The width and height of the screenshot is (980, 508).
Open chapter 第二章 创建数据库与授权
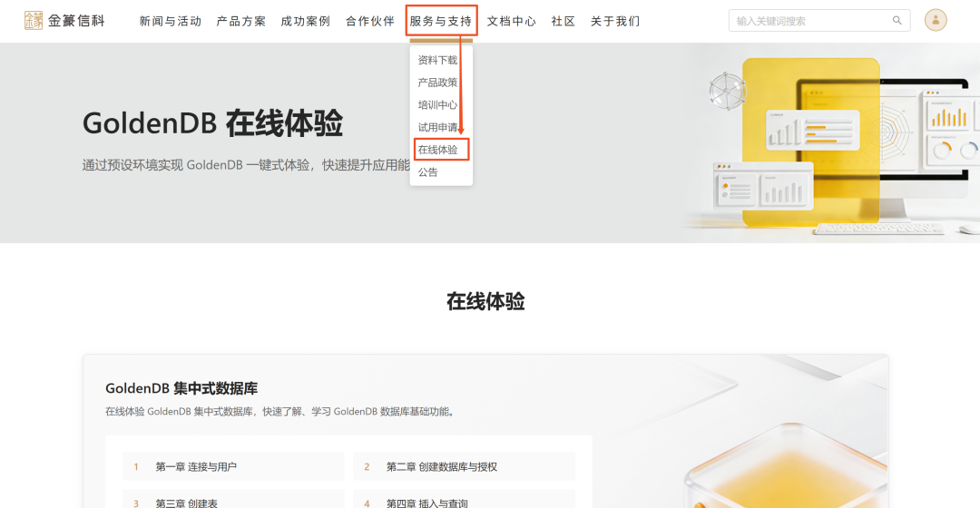click(464, 466)
